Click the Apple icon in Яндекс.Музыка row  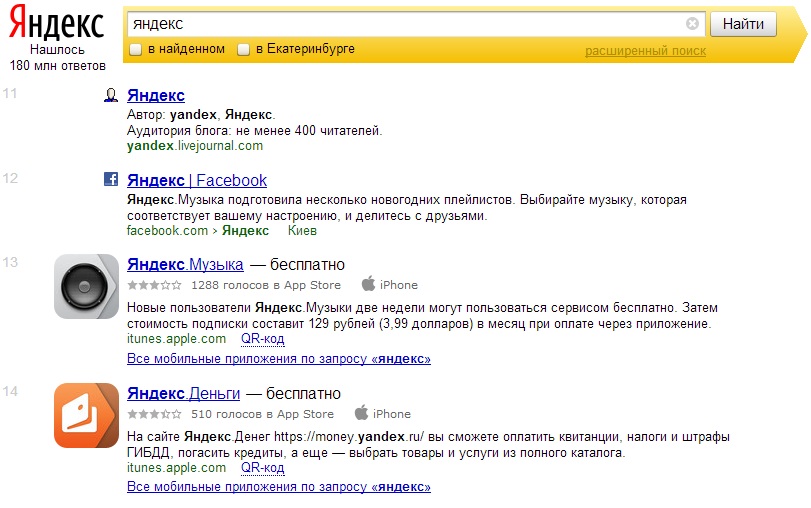[x=368, y=284]
